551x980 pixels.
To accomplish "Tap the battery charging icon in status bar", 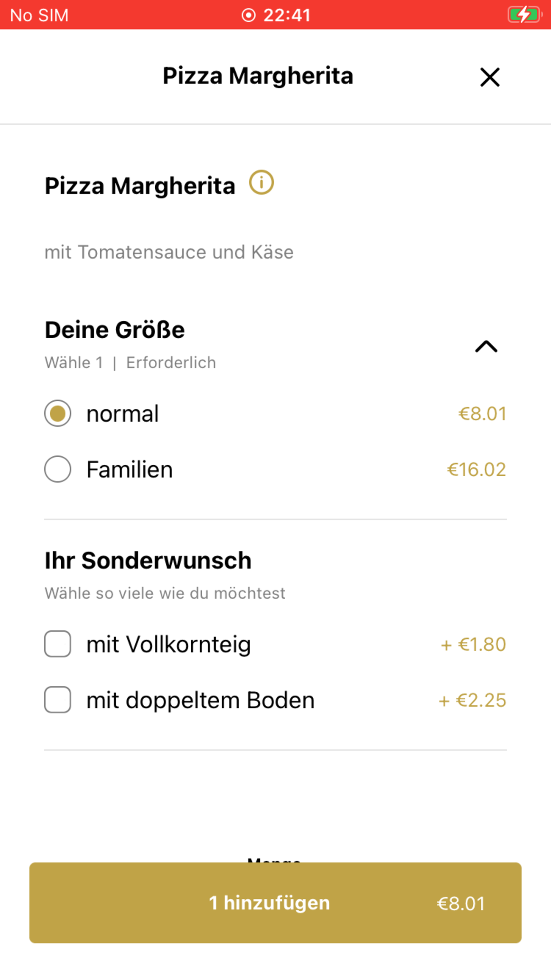I will (x=525, y=15).
